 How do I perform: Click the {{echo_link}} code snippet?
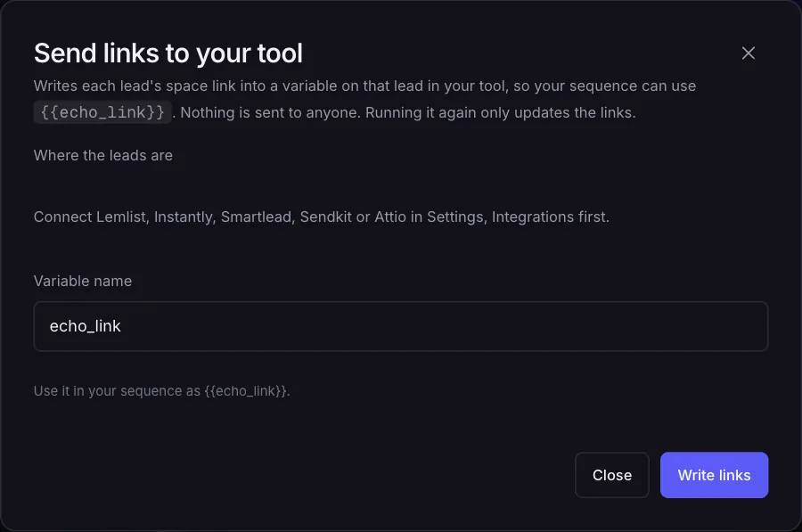coord(102,112)
